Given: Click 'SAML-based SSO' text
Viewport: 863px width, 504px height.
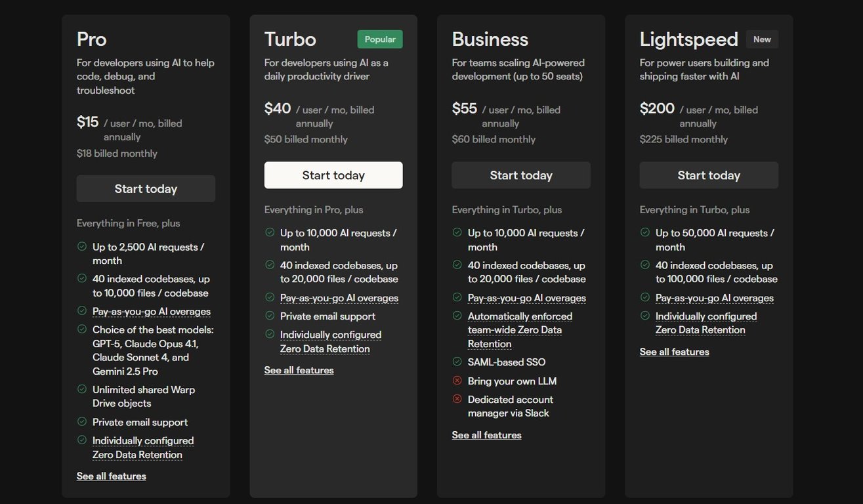Looking at the screenshot, I should click(507, 362).
